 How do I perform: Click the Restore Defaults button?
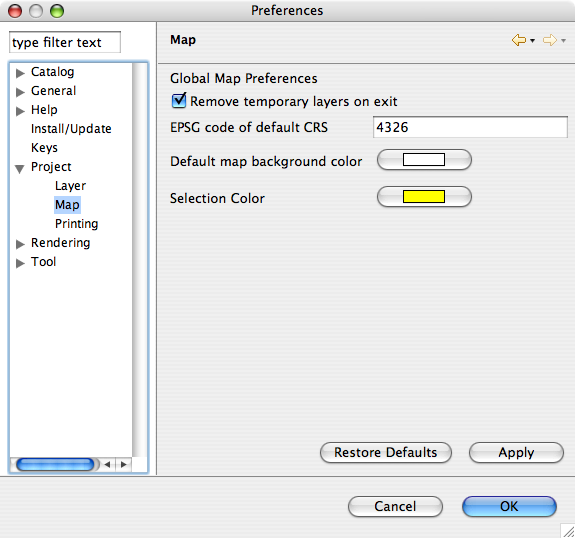(386, 453)
